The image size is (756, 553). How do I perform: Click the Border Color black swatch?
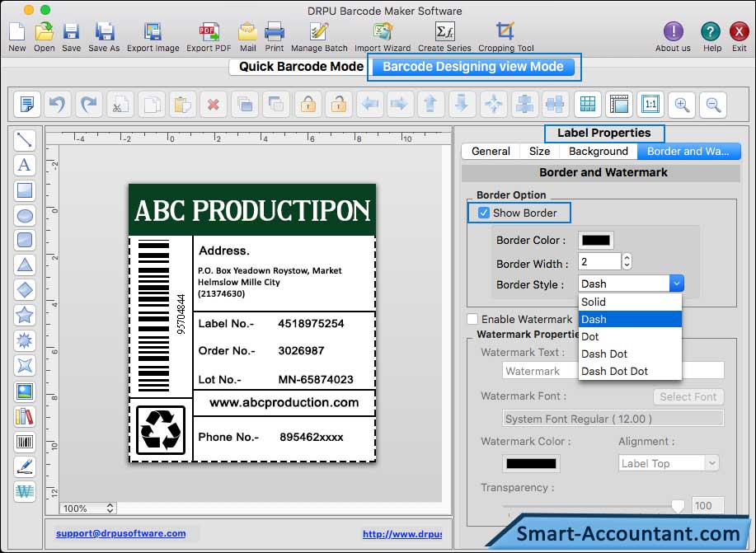(596, 240)
